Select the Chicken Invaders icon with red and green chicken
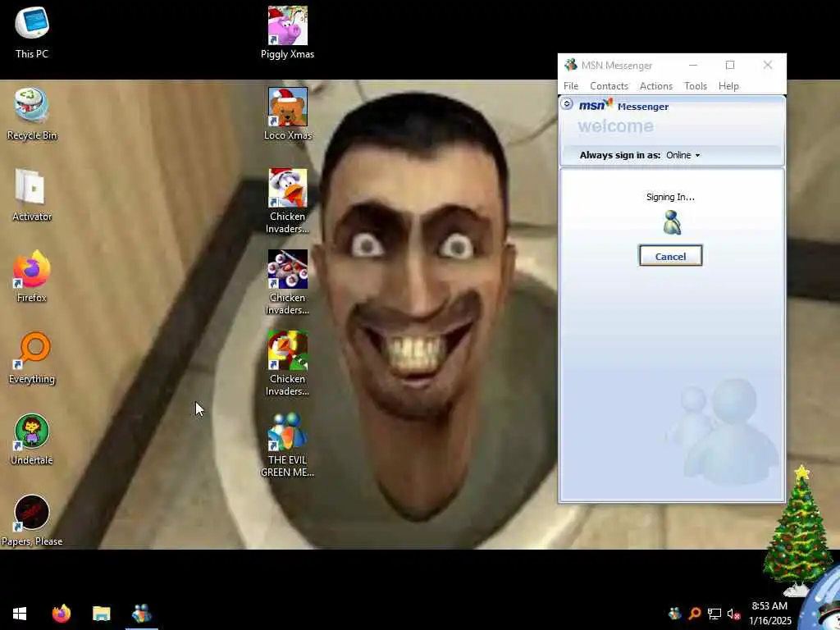The width and height of the screenshot is (840, 630). click(288, 363)
